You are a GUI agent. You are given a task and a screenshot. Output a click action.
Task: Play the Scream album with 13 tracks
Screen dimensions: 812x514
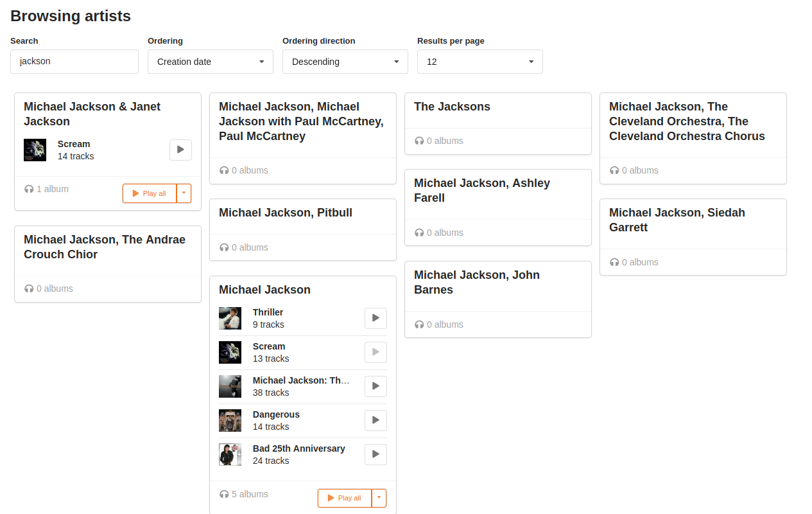376,352
